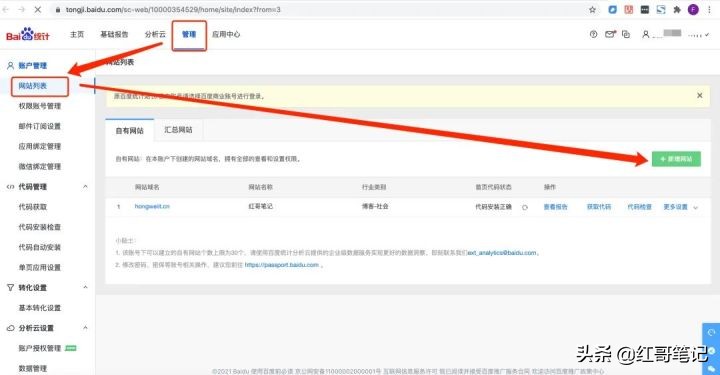The image size is (720, 375).
Task: Click the 网站域名 column header
Action: [147, 187]
